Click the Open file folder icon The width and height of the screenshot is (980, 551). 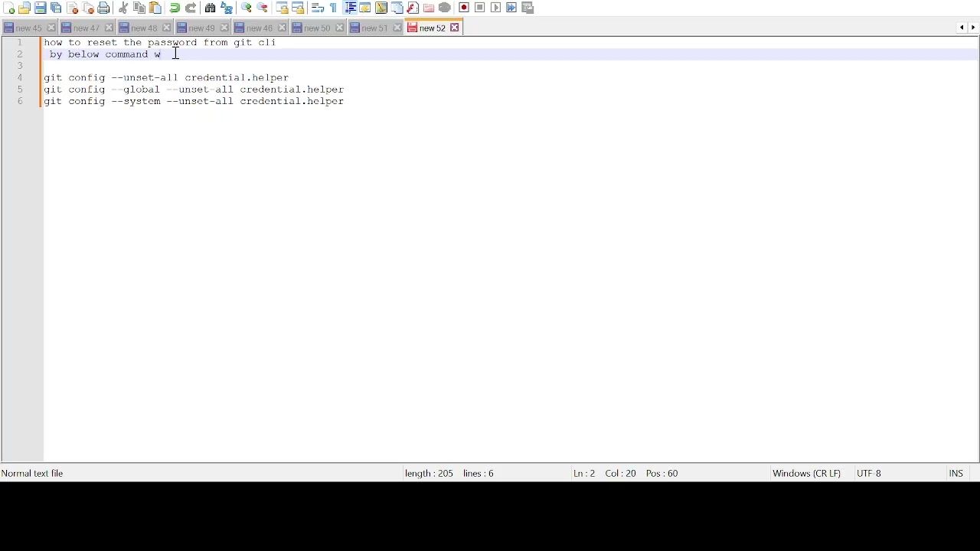[x=24, y=8]
